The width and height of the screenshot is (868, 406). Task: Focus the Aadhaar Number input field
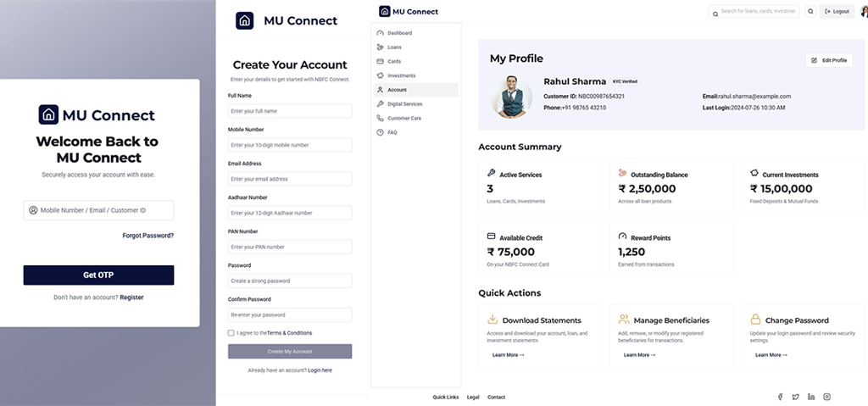point(290,213)
